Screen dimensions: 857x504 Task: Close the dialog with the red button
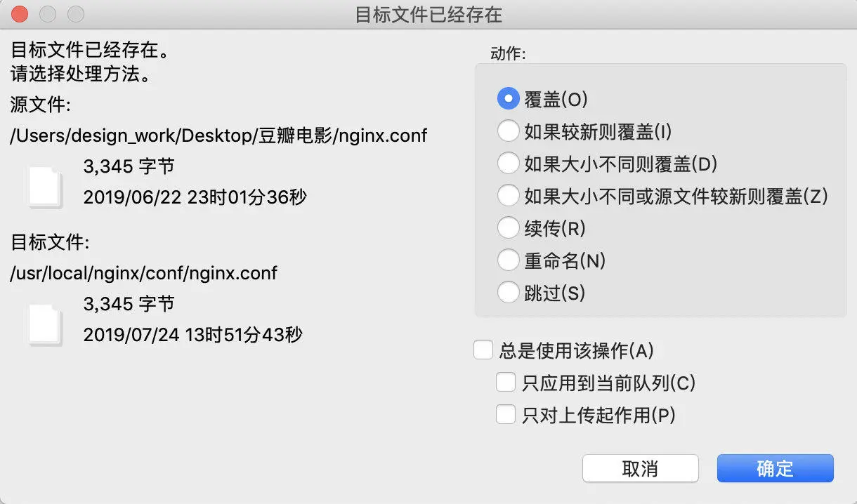20,14
